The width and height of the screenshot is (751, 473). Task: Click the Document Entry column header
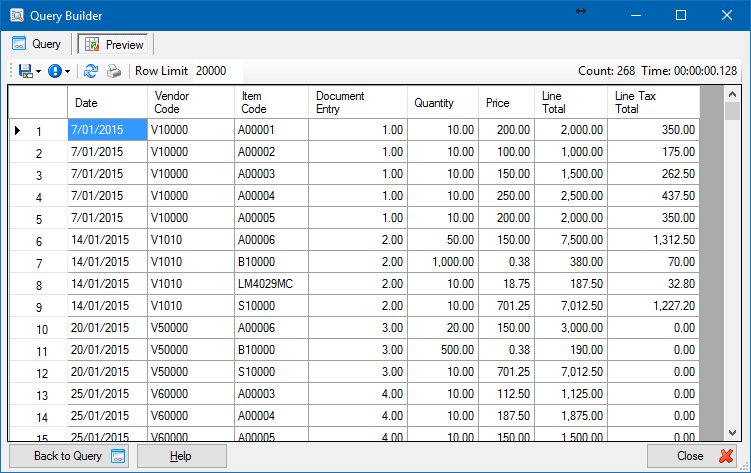[358, 102]
